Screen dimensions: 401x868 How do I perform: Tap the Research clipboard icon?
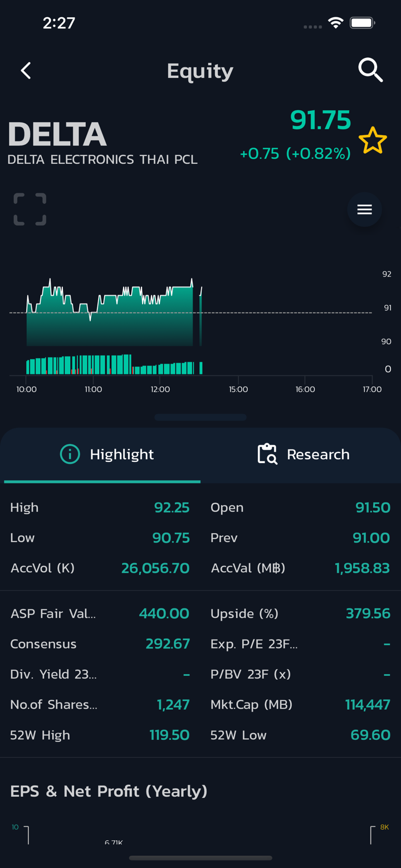267,454
